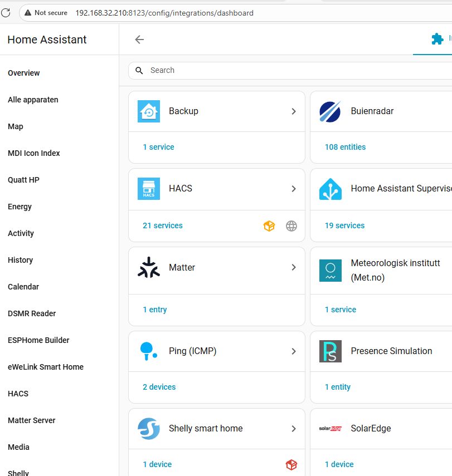452x476 pixels.
Task: Click the Buienradar logo icon
Action: pos(330,111)
